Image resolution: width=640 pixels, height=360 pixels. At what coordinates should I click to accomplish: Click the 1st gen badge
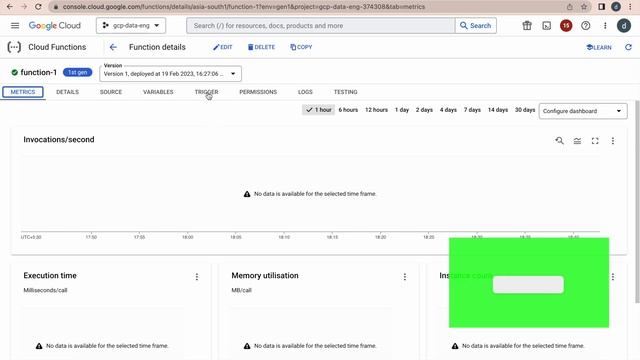point(78,72)
